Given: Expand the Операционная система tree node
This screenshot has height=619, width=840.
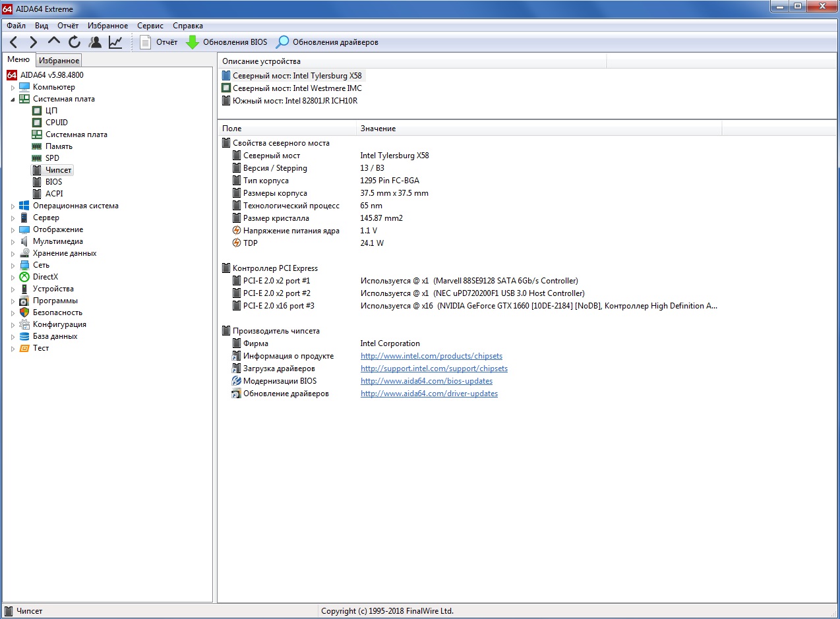Looking at the screenshot, I should pos(13,206).
